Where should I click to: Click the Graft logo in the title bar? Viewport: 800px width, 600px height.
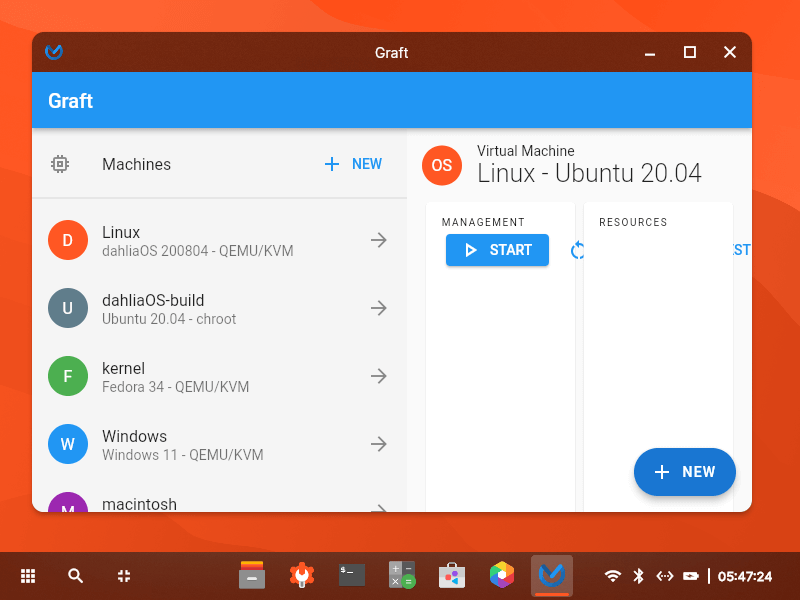click(x=54, y=52)
